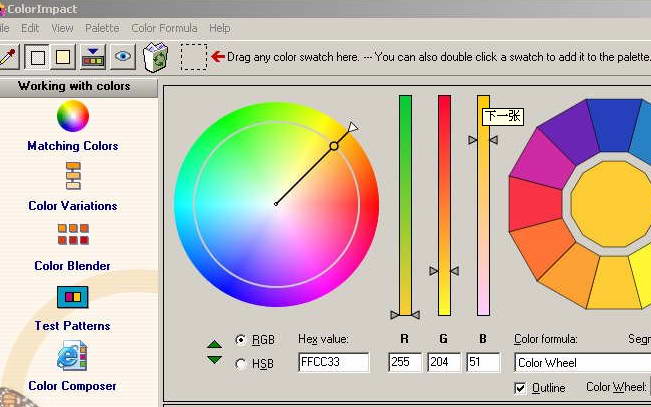Open Test Patterns sidebar icon
This screenshot has height=407, width=651.
pos(73,297)
